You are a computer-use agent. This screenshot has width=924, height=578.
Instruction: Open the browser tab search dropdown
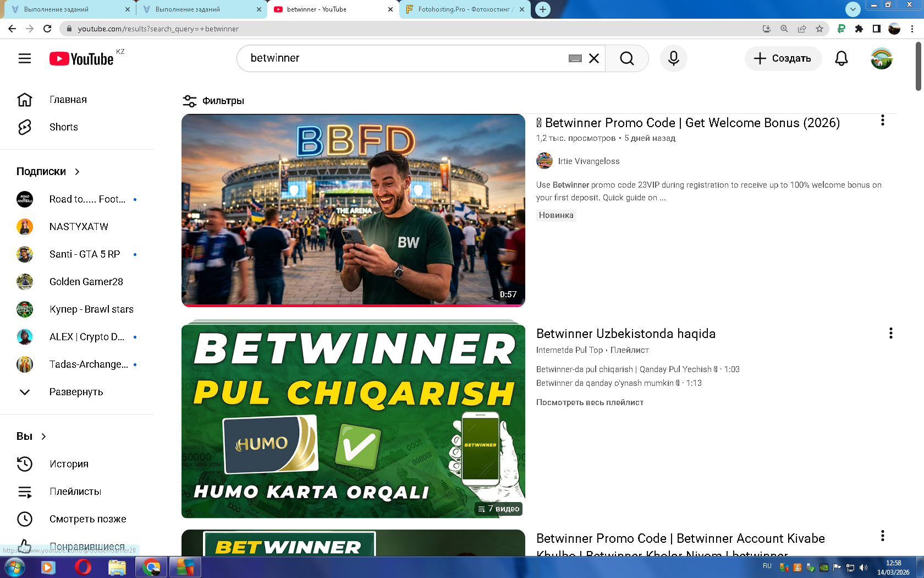click(853, 9)
